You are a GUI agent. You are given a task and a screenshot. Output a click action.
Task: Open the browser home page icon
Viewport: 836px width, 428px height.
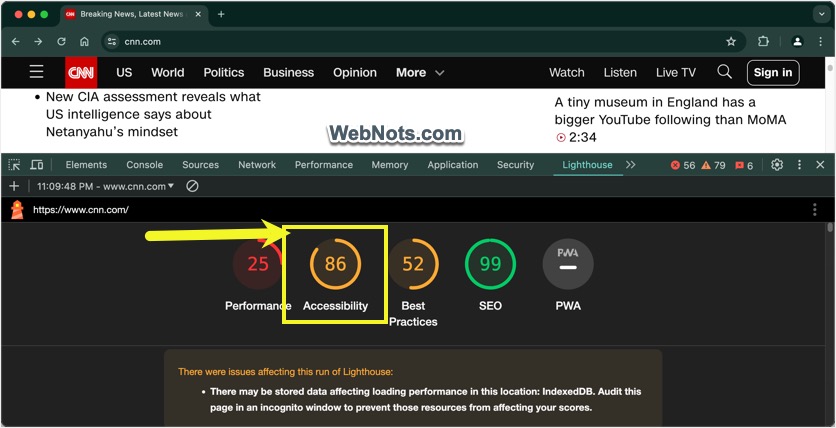(84, 42)
